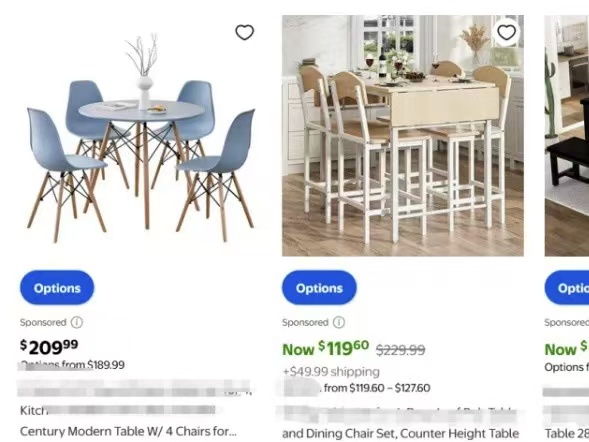Favorite the blue round dining set with heart icon

pyautogui.click(x=245, y=32)
